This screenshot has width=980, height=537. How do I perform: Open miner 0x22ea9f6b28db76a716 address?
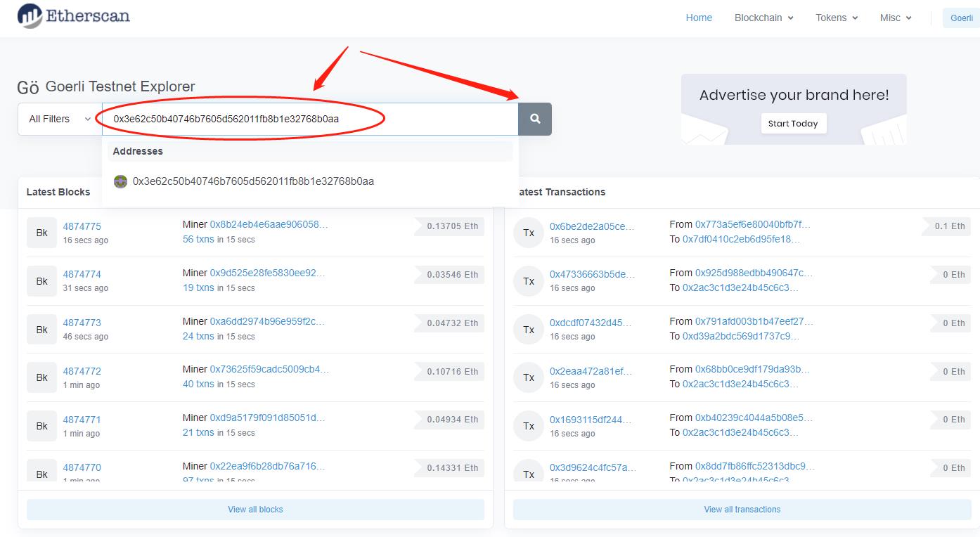coord(268,466)
